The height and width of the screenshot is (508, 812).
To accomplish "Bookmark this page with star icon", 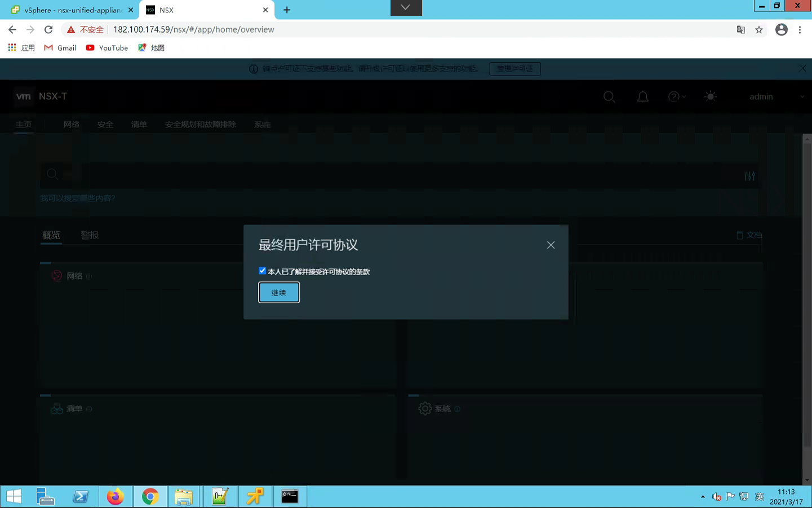I will [x=759, y=30].
